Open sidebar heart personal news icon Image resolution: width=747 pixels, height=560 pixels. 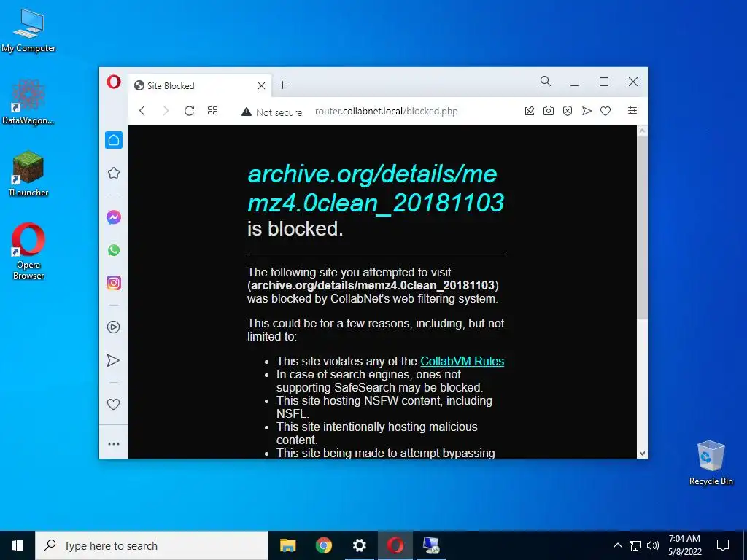coord(113,404)
